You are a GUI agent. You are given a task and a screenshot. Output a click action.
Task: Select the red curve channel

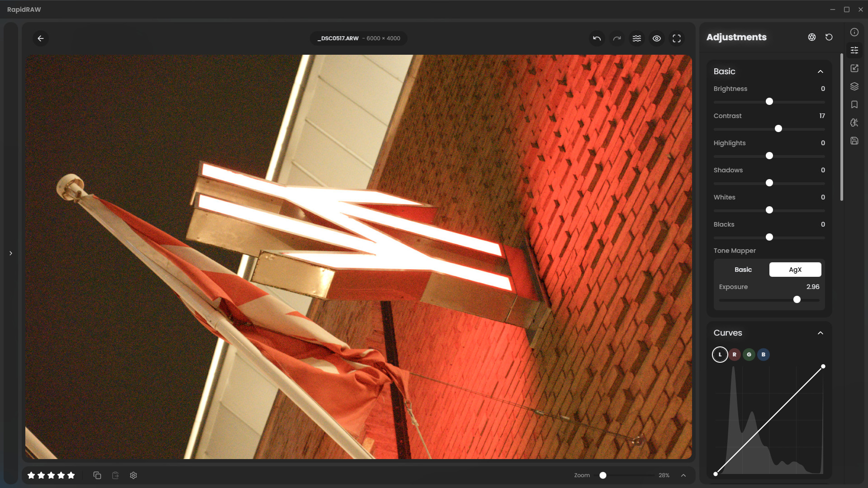[734, 355]
